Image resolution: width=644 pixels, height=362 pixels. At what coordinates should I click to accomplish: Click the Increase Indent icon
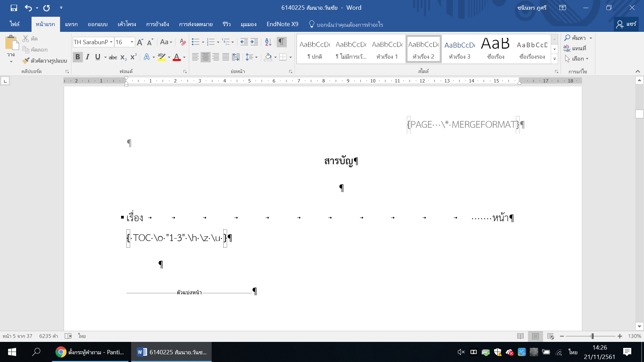pos(255,42)
